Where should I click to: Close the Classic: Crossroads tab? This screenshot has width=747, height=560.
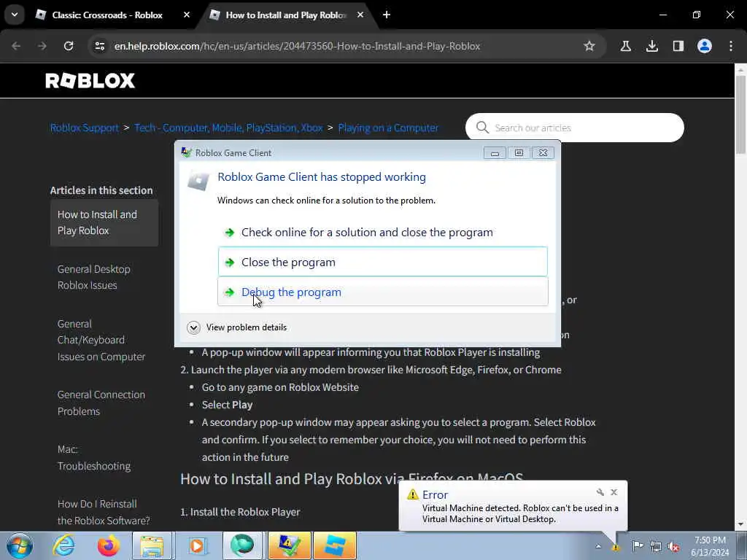(187, 15)
